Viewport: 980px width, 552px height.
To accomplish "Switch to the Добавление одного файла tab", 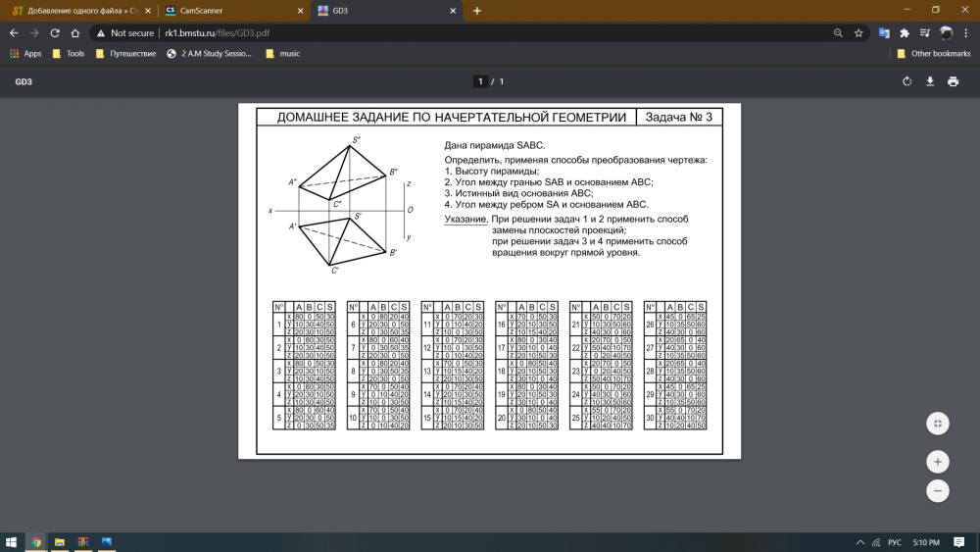I will point(76,11).
